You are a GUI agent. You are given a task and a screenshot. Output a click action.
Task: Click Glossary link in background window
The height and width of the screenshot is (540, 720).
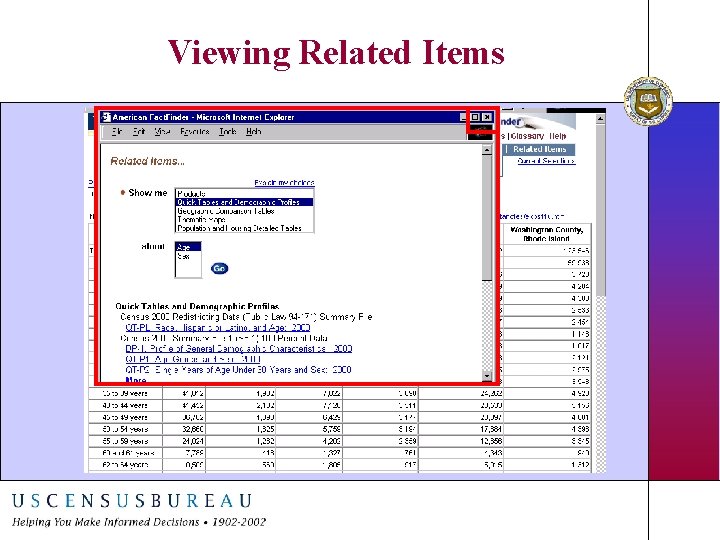(x=527, y=136)
